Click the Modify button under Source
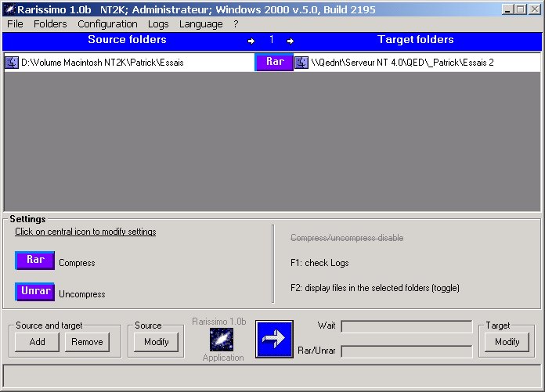 point(157,342)
